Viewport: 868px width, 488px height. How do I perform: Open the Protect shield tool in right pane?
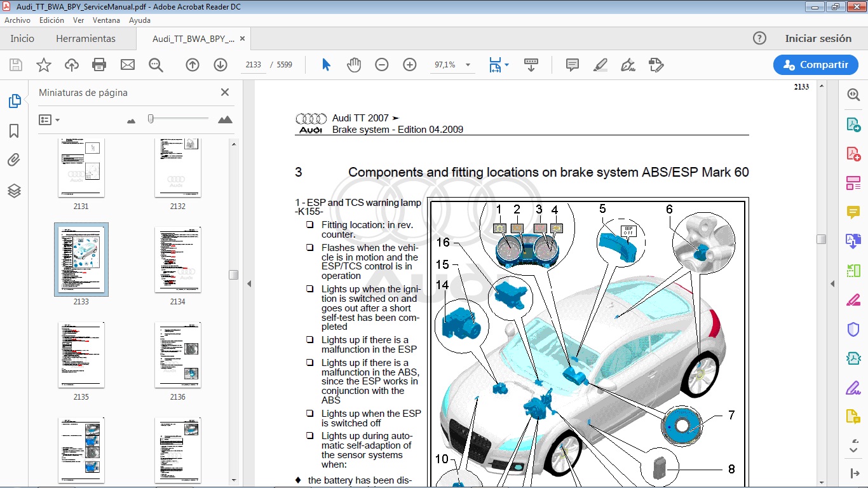tap(853, 329)
